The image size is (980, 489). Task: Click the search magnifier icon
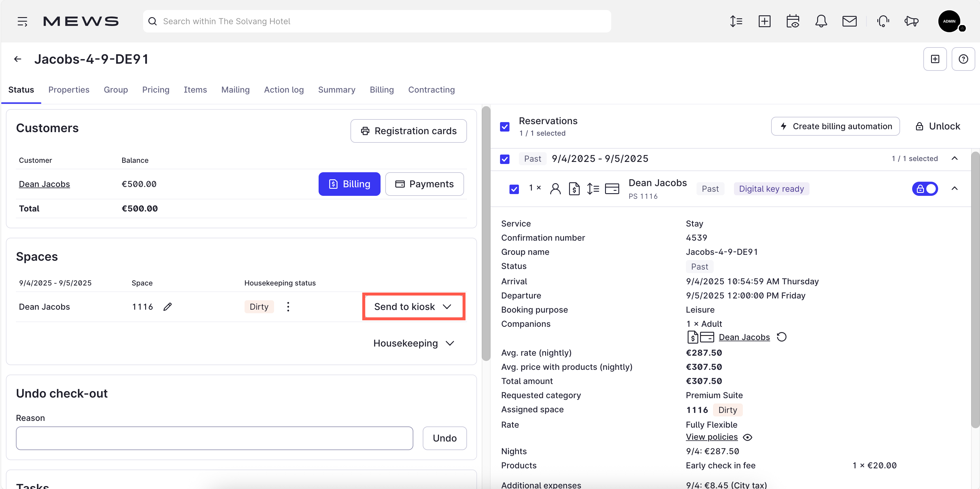click(x=153, y=21)
